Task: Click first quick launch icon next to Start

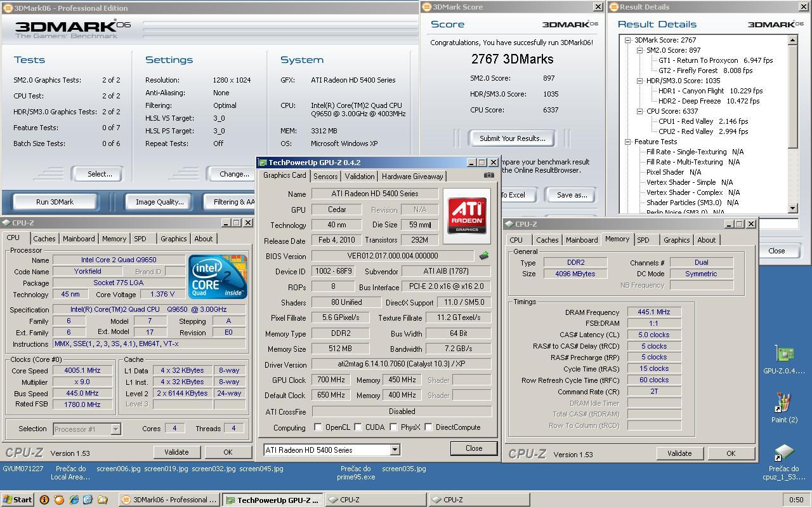Action: pos(44,500)
